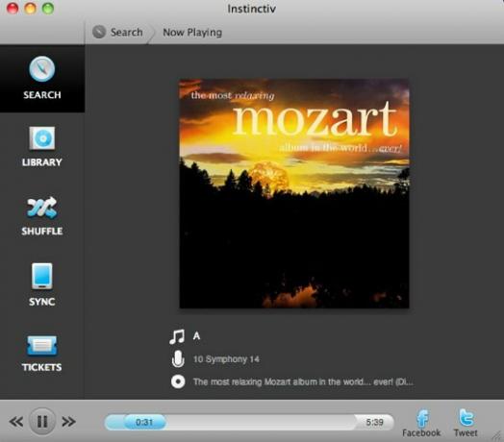Open the Library section
This screenshot has height=442, width=504.
click(x=42, y=147)
